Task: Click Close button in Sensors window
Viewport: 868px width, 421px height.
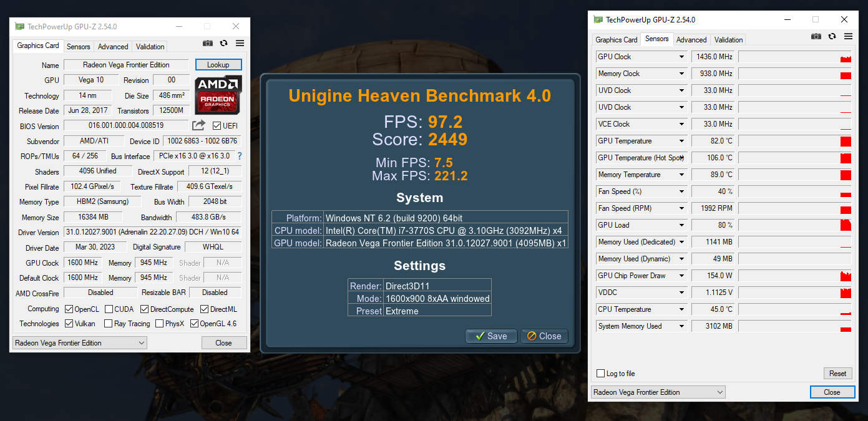Action: point(832,392)
